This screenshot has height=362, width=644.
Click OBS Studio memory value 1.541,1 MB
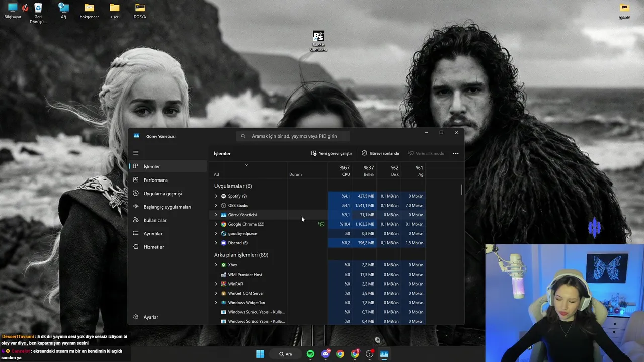tap(365, 205)
